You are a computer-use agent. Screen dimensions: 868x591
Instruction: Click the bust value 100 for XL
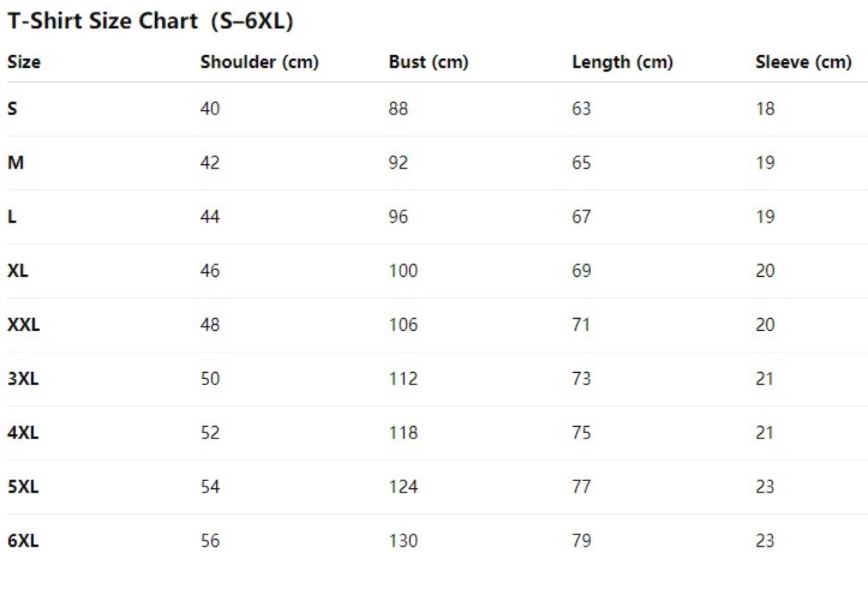point(403,270)
